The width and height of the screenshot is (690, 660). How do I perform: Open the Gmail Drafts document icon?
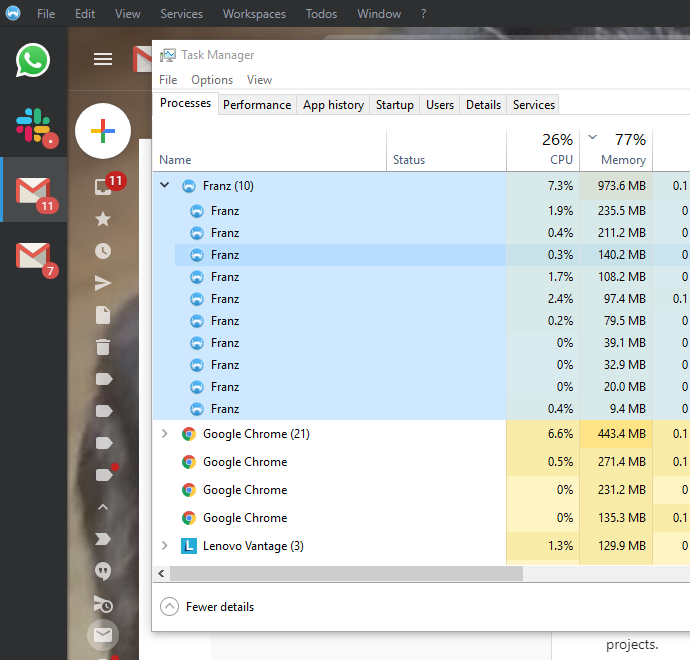(x=103, y=315)
